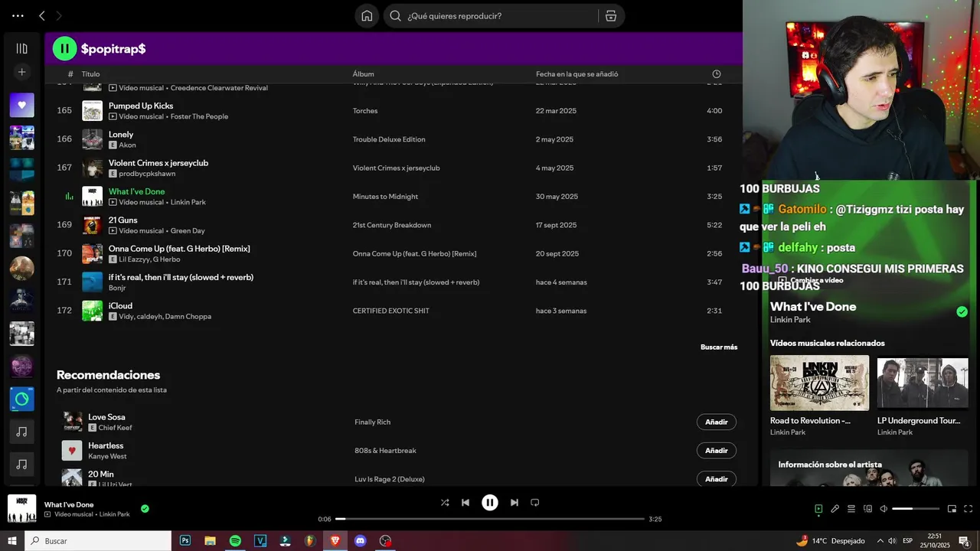Screen dimensions: 980x551
Task: Add 20 Min with its Añadir button
Action: click(717, 479)
